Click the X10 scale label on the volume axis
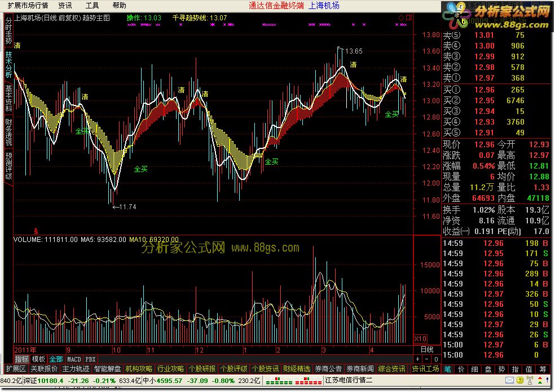 point(421,338)
